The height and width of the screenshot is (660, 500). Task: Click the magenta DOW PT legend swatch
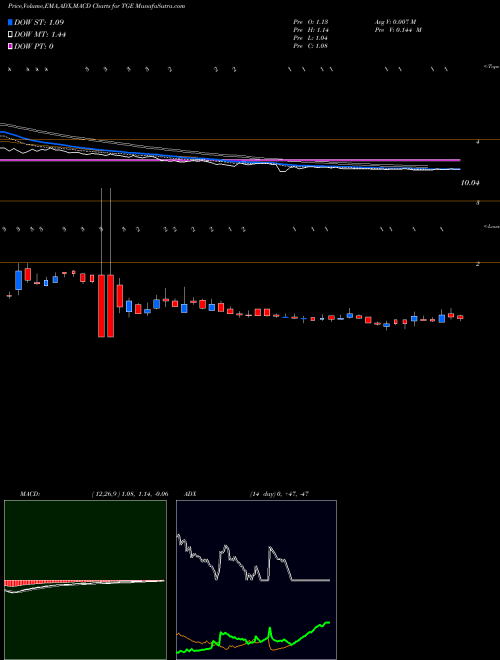(x=11, y=46)
